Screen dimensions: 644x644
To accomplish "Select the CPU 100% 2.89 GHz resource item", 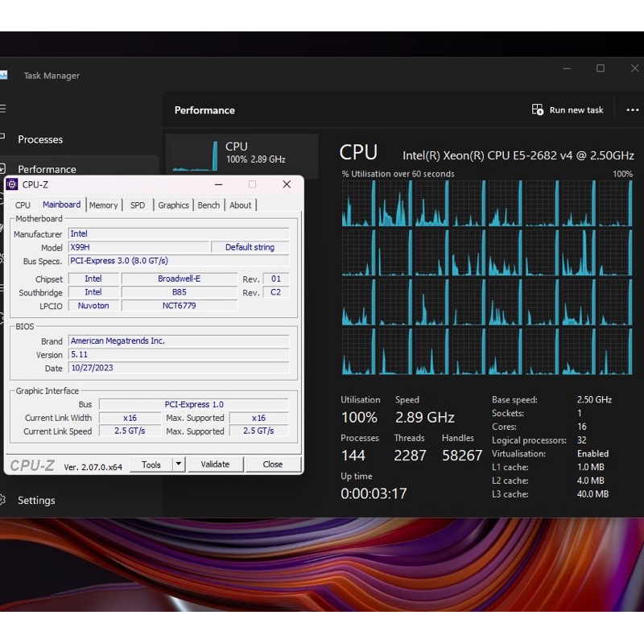I will tap(242, 155).
